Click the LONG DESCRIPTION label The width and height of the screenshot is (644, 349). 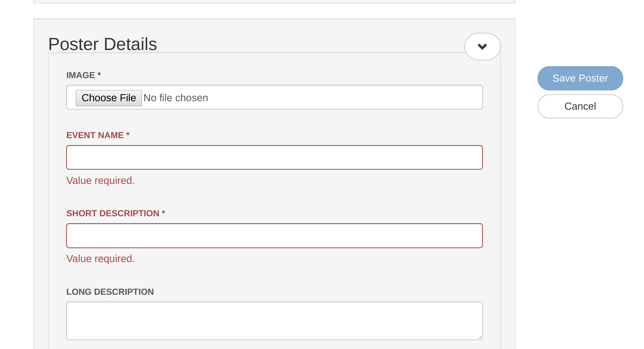(x=110, y=292)
